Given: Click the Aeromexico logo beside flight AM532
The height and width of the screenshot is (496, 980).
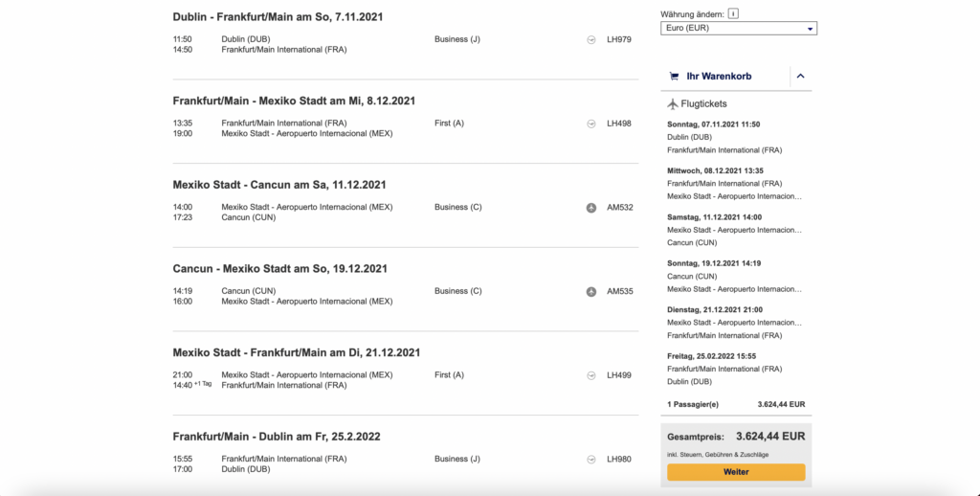Looking at the screenshot, I should [591, 208].
